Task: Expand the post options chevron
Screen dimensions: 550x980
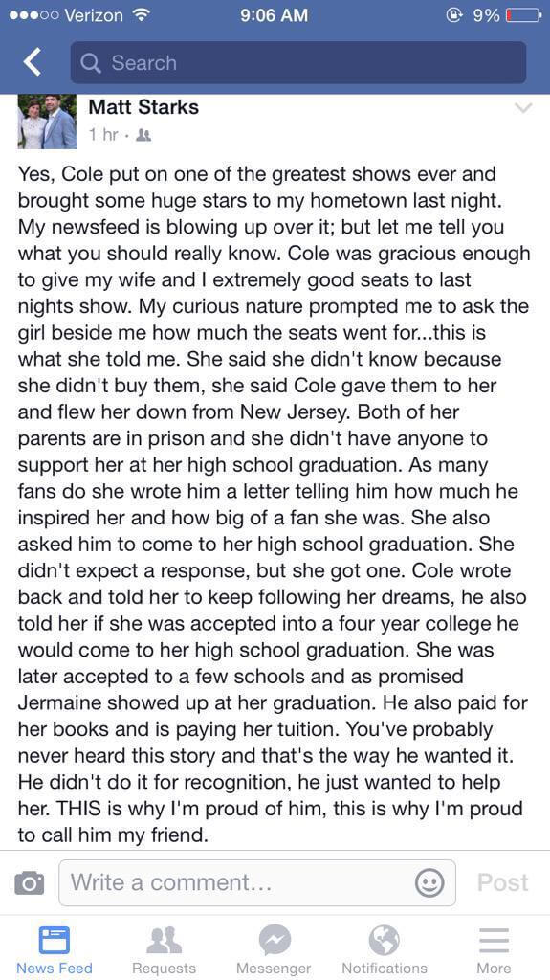Action: click(522, 108)
